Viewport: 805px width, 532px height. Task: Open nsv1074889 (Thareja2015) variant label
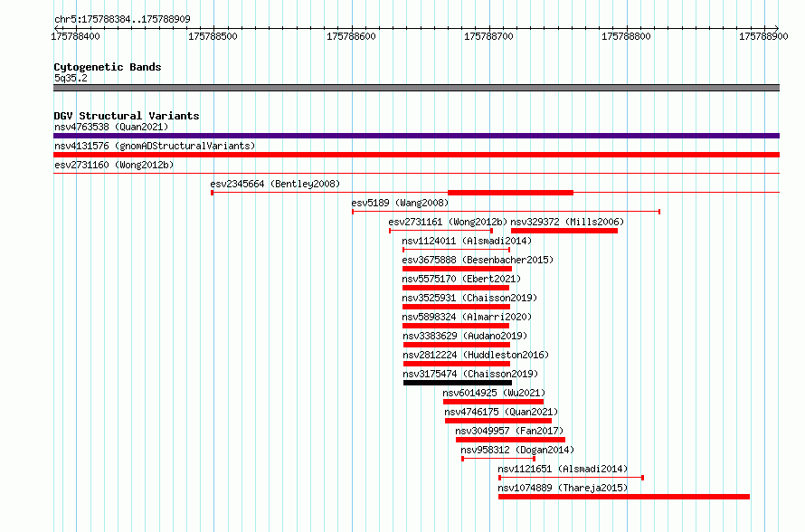pyautogui.click(x=563, y=488)
